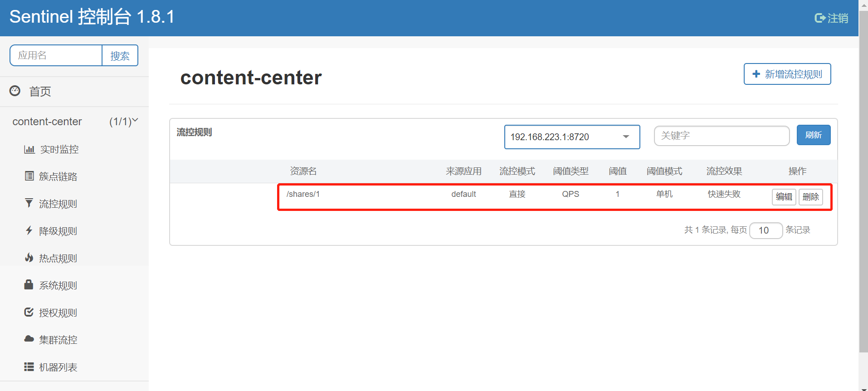Click the real-time monitoring chart icon
The height and width of the screenshot is (391, 868).
coord(29,149)
